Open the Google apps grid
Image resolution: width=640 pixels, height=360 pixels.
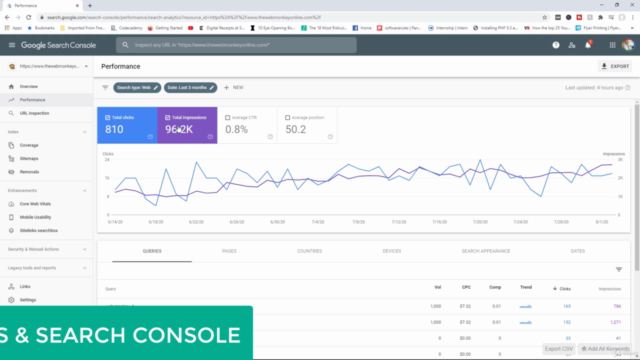[x=612, y=45]
